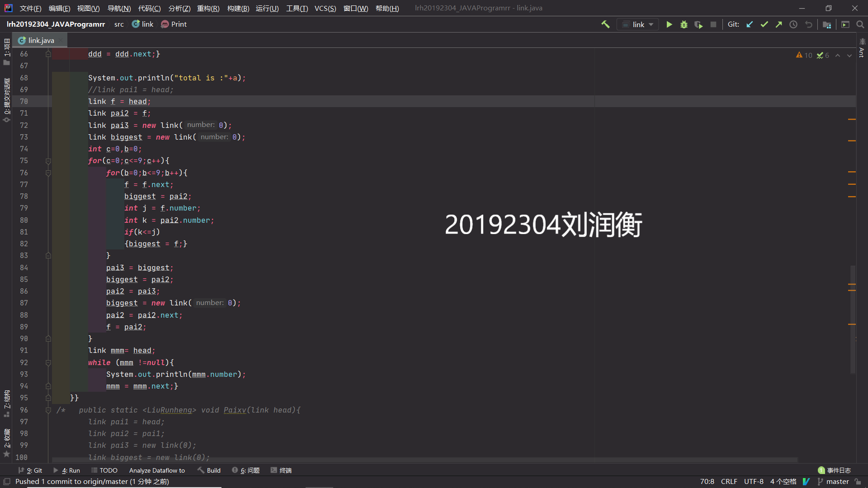
Task: Collapse the comment block at line 96
Action: (48, 410)
